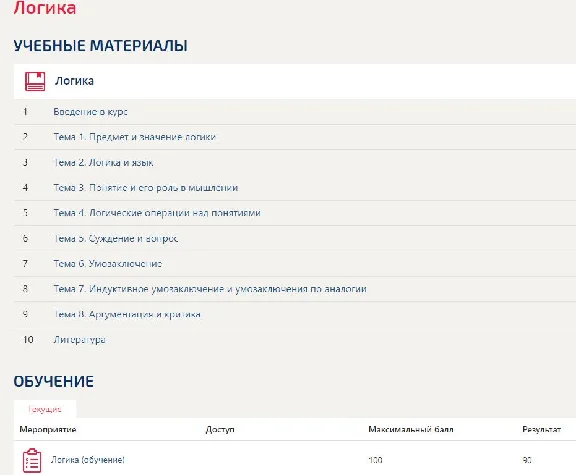Click the Мероприятие column header

point(48,429)
